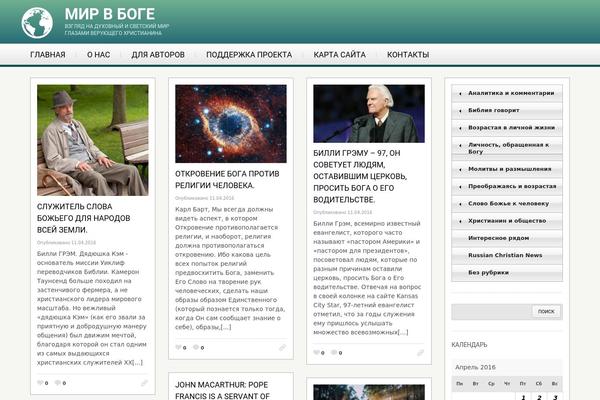The width and height of the screenshot is (600, 400).
Task: Click read-more […] in Откровение Бога excerpt
Action: [226, 327]
